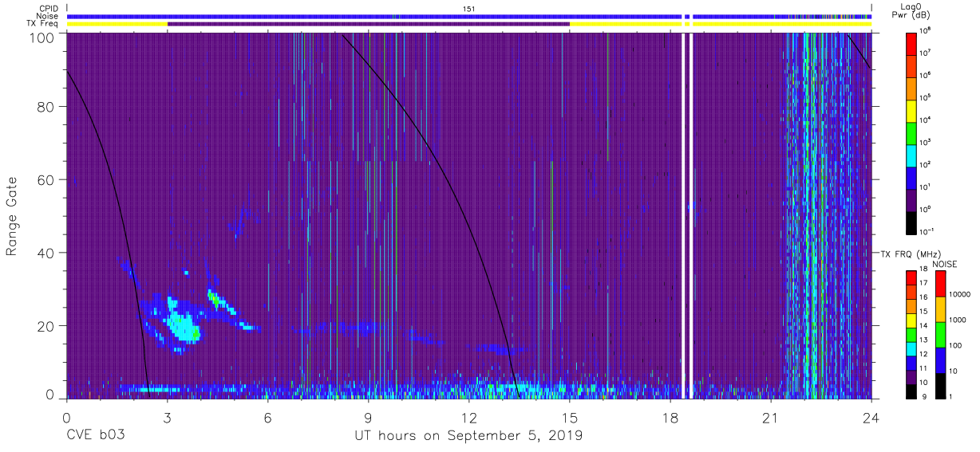Click the '80' tick label on the Range Gate axis
Viewport: 980px width, 452px height.
[45, 106]
